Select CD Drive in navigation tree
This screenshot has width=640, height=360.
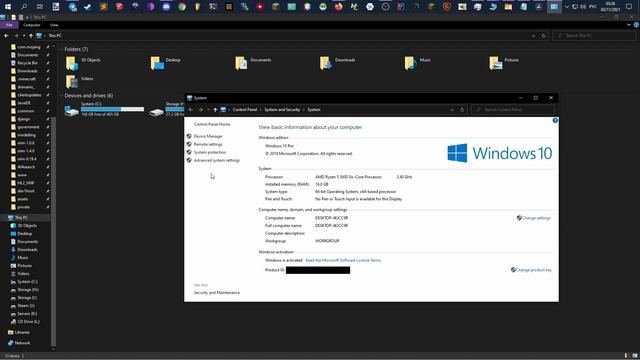[x=28, y=322]
